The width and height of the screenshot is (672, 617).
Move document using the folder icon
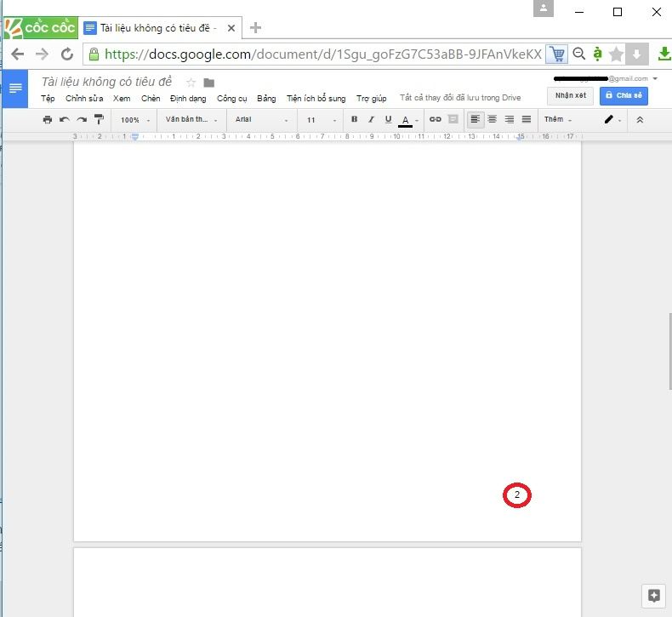coord(208,83)
